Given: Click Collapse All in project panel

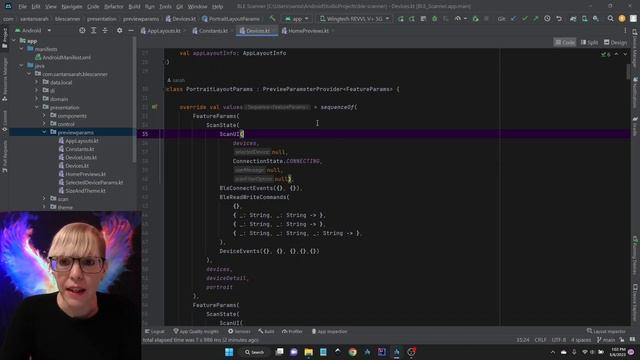Looking at the screenshot, I should pos(105,31).
